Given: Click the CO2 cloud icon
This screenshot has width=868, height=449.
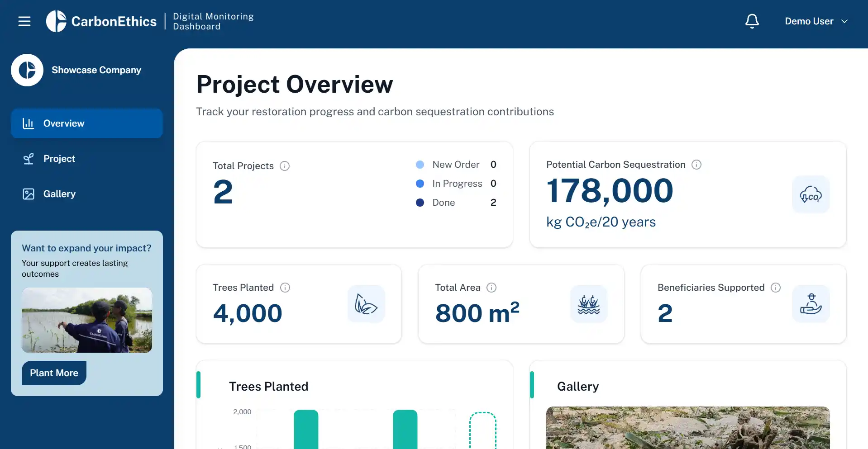Looking at the screenshot, I should click(811, 194).
